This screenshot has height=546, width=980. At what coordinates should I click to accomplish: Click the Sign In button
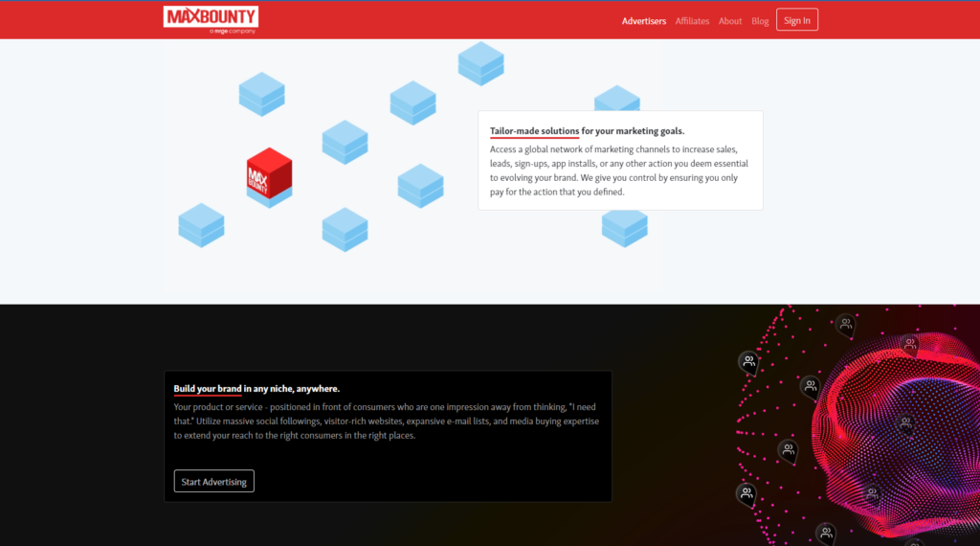[x=797, y=20]
